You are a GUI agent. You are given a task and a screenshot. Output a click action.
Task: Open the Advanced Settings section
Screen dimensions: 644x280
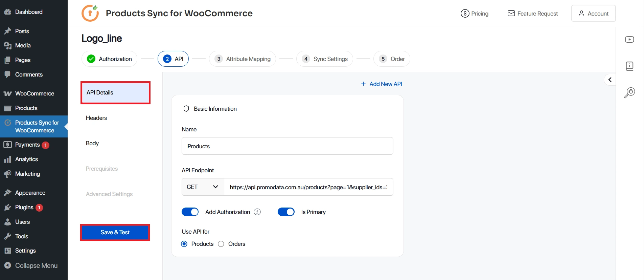coord(109,194)
